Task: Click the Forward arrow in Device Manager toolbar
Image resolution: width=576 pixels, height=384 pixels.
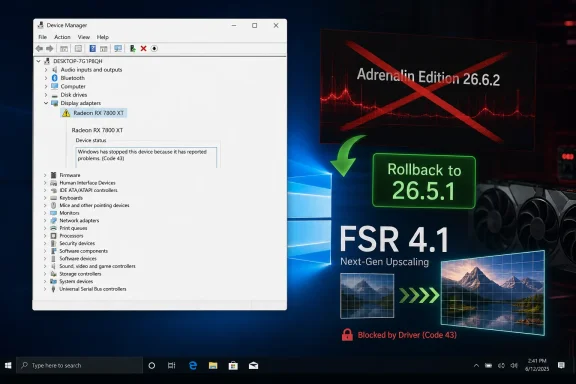Action: (50, 49)
